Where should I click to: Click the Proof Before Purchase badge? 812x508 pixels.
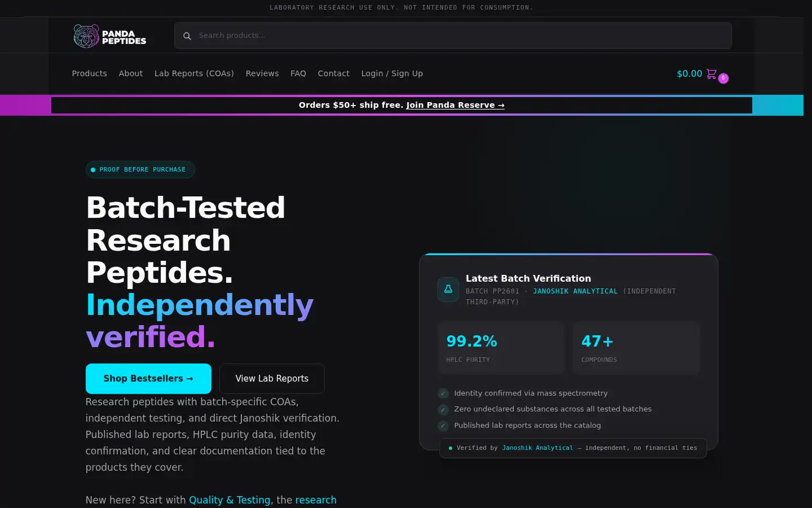click(x=140, y=170)
